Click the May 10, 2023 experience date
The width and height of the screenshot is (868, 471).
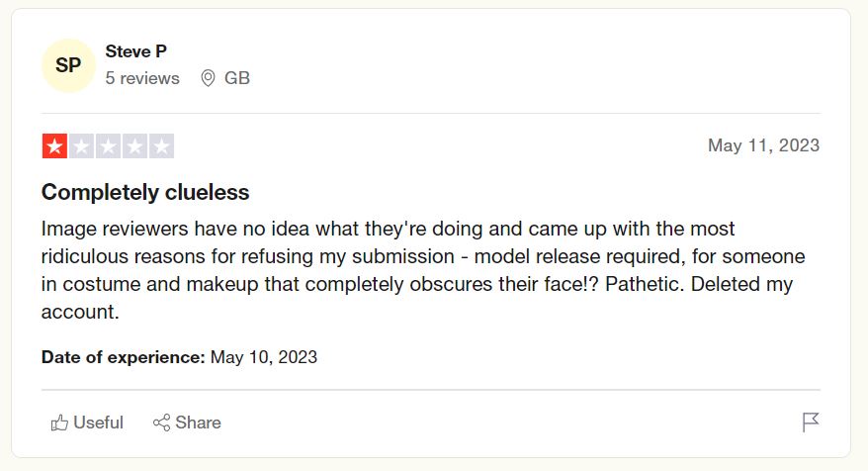(264, 357)
